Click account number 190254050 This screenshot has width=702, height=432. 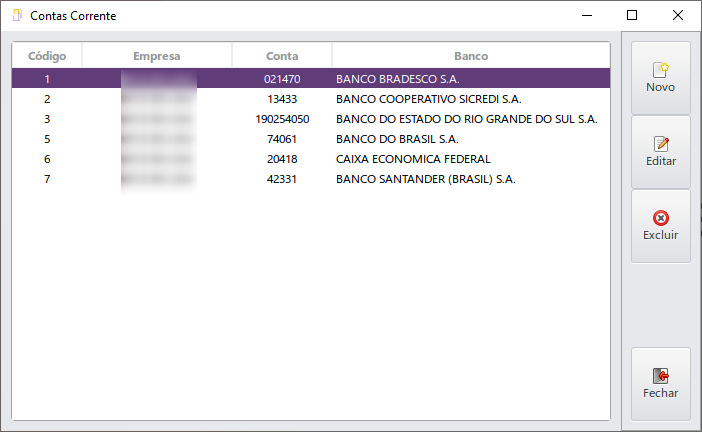point(282,119)
